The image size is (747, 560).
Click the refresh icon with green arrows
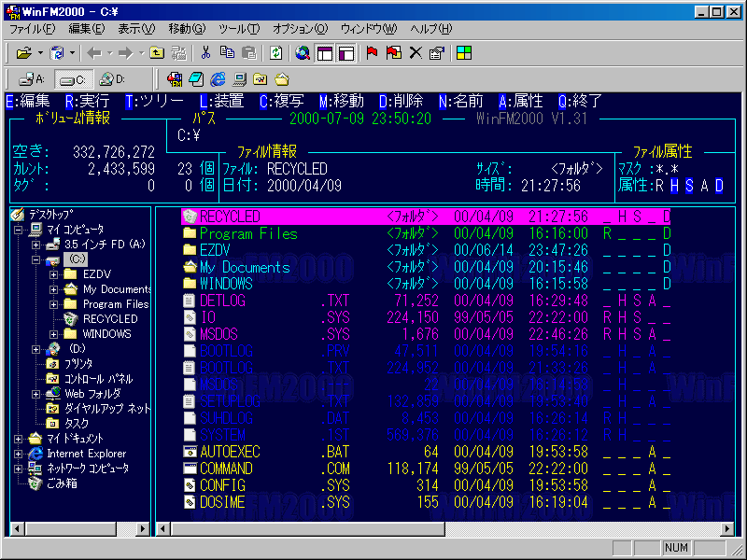coord(275,53)
